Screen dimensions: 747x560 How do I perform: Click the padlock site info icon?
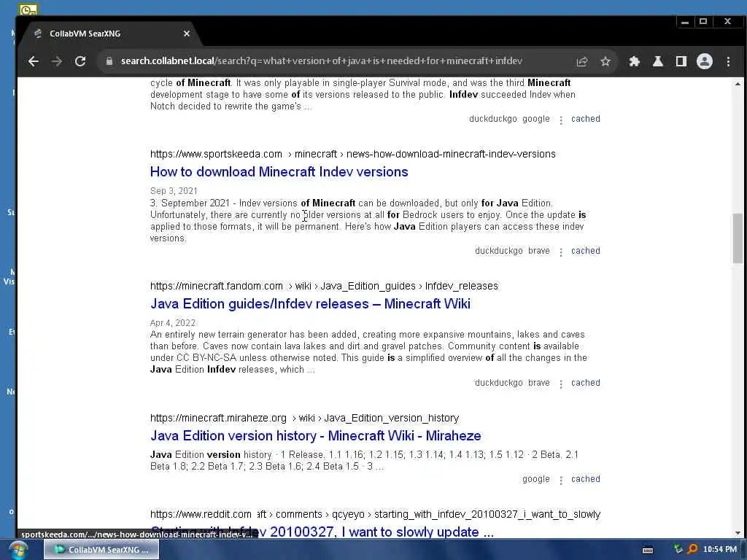tap(109, 61)
